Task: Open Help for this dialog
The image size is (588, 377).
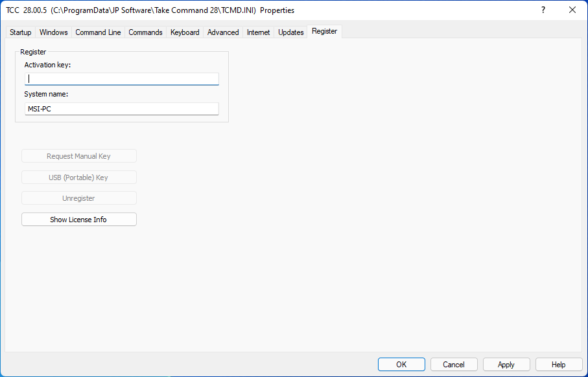Action: coord(559,365)
